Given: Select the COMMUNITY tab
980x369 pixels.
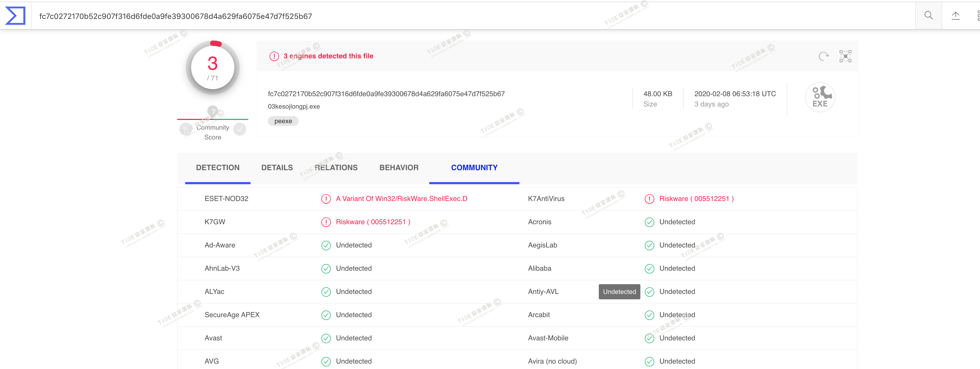Looking at the screenshot, I should pos(474,167).
